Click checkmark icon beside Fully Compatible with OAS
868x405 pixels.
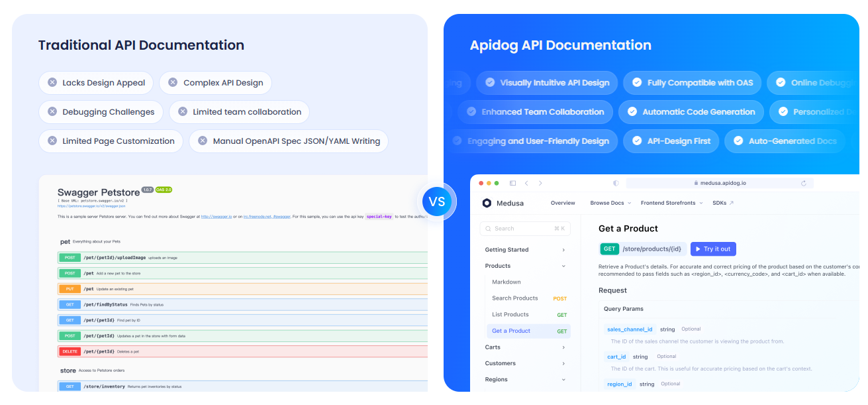[637, 83]
